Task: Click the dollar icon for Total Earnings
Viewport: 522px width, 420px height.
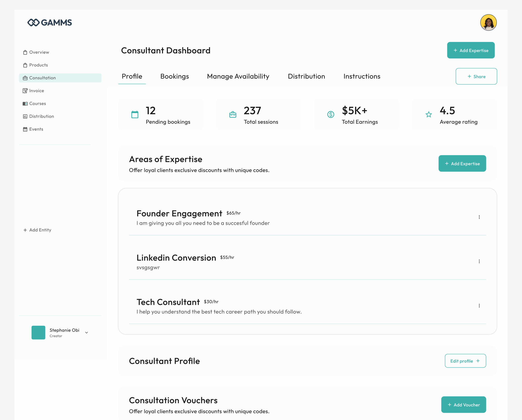Action: coord(331,114)
